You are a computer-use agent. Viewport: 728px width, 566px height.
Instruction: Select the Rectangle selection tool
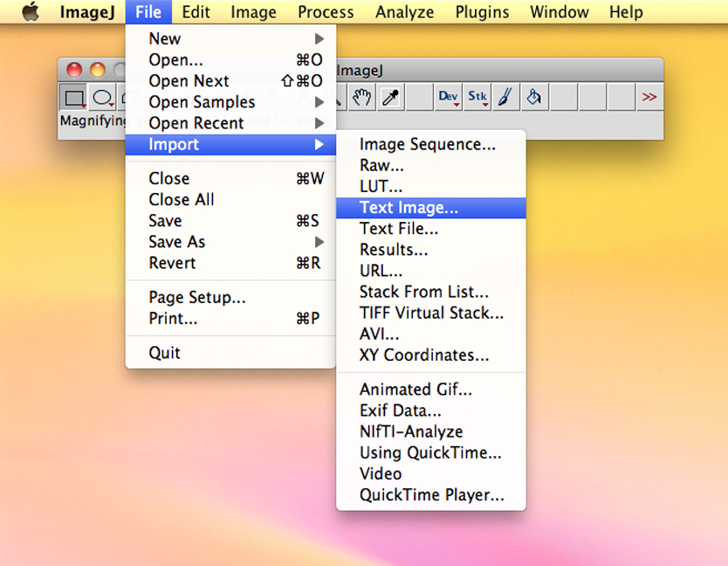(x=74, y=98)
